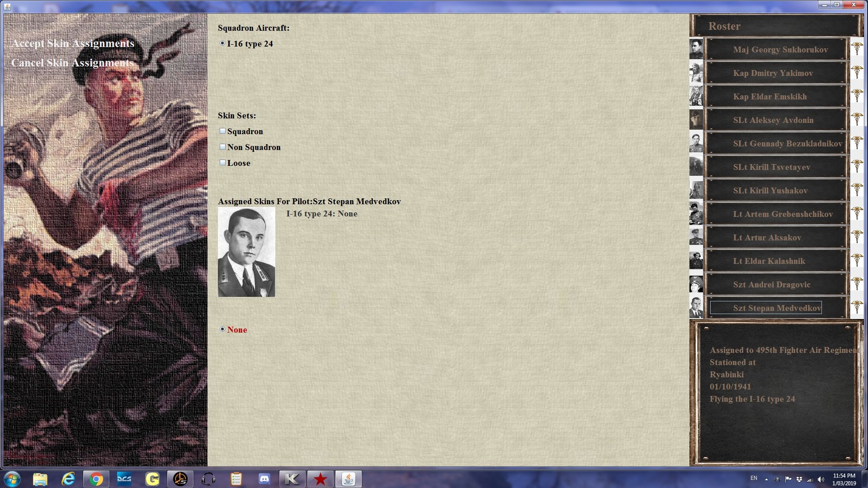Open the red star application in taskbar

pyautogui.click(x=320, y=479)
